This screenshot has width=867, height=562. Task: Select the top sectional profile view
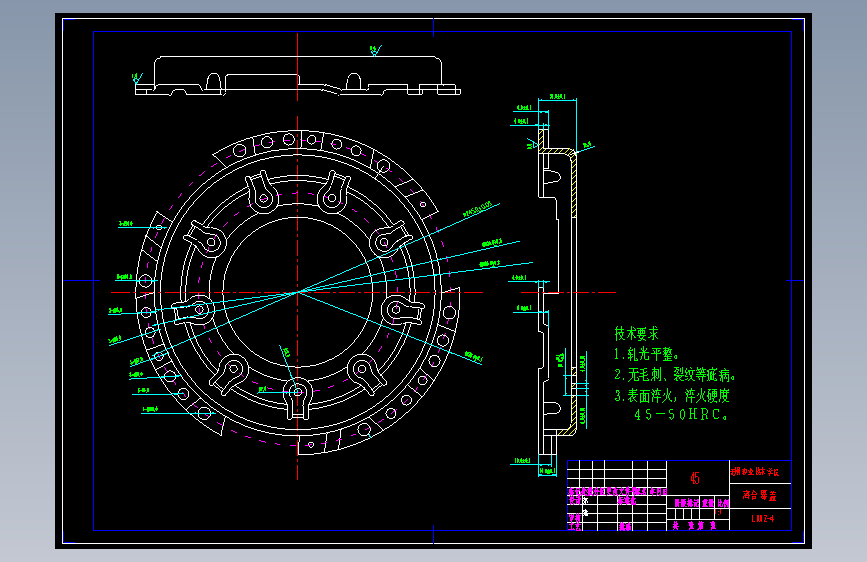coord(297,76)
